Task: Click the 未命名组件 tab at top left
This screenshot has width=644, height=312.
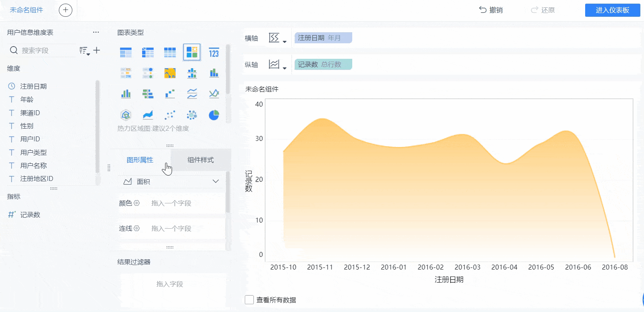Action: click(x=27, y=10)
